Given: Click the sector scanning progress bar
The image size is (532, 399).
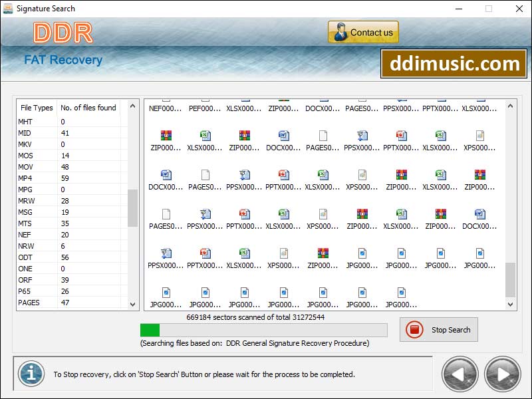Looking at the screenshot, I should tap(263, 330).
